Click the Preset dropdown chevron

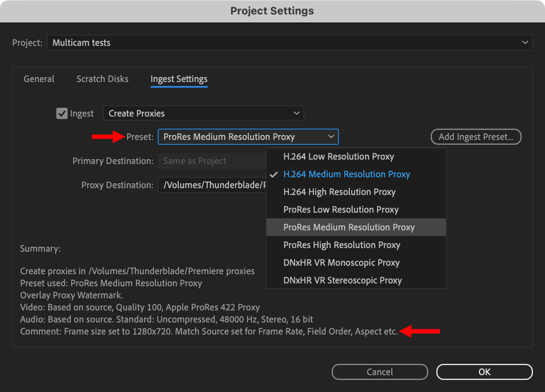(331, 137)
